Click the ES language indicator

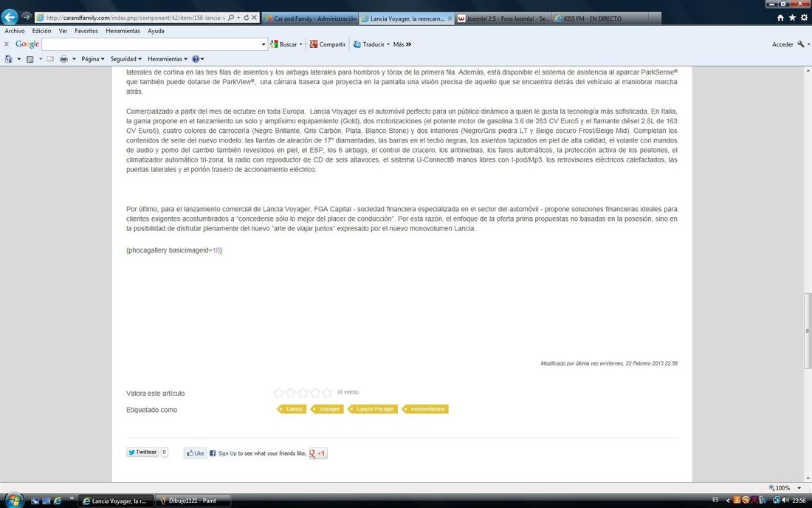(715, 500)
